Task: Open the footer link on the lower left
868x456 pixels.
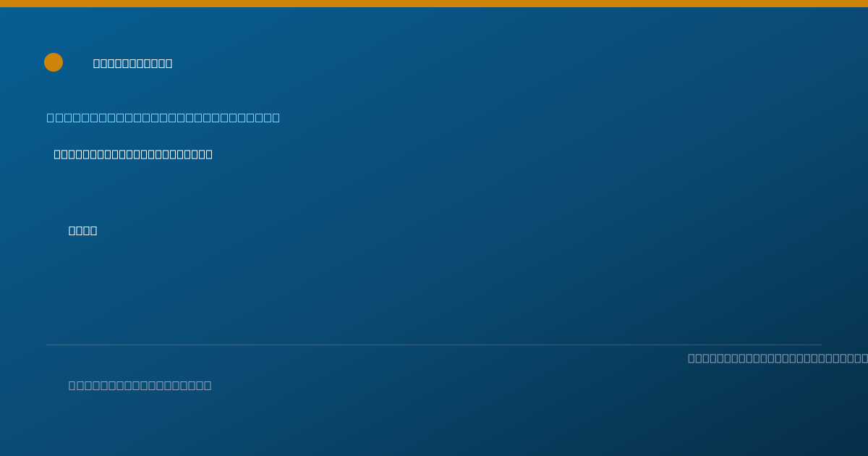Action: [x=140, y=385]
